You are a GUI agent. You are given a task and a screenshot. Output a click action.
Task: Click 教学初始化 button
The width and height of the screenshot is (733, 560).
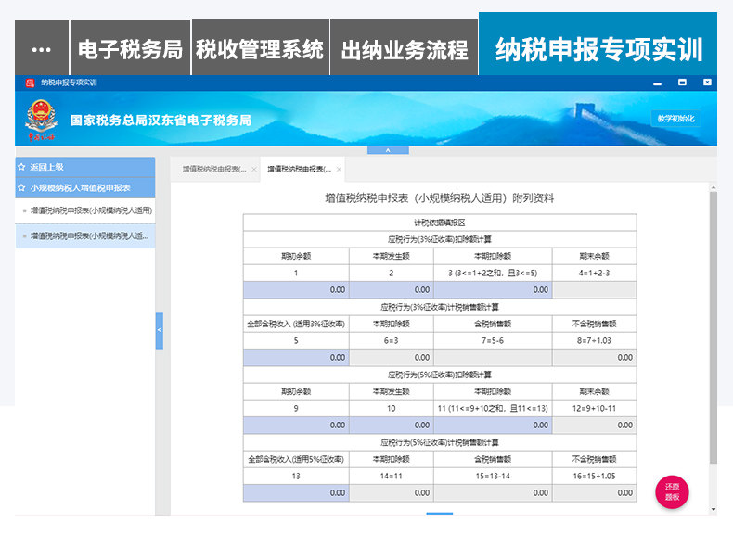676,119
